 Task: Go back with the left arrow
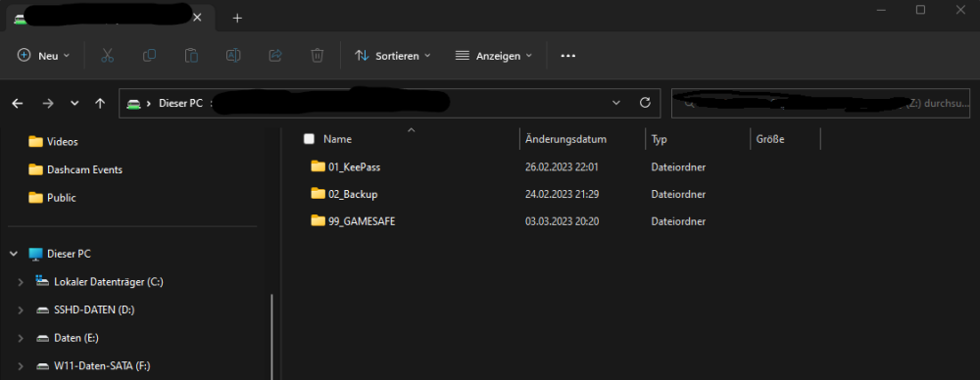click(18, 103)
